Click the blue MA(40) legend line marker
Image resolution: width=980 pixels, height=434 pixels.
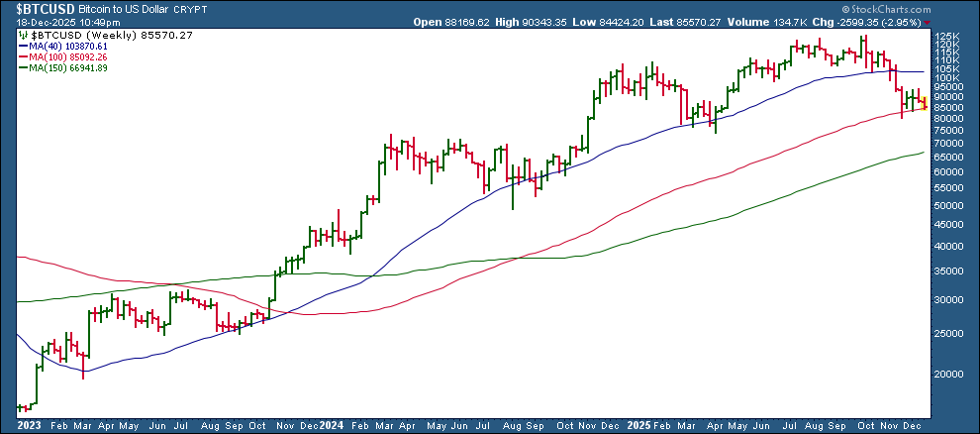pos(22,46)
